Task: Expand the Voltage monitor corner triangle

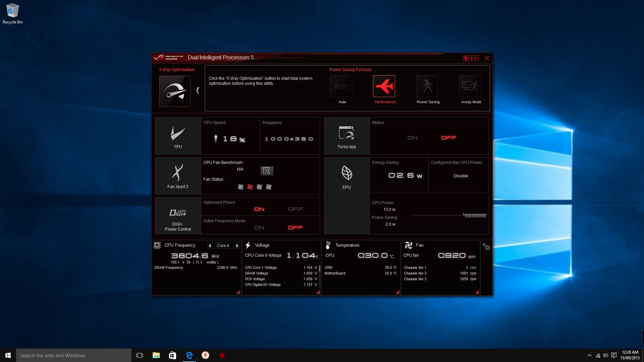Action: tap(318, 292)
